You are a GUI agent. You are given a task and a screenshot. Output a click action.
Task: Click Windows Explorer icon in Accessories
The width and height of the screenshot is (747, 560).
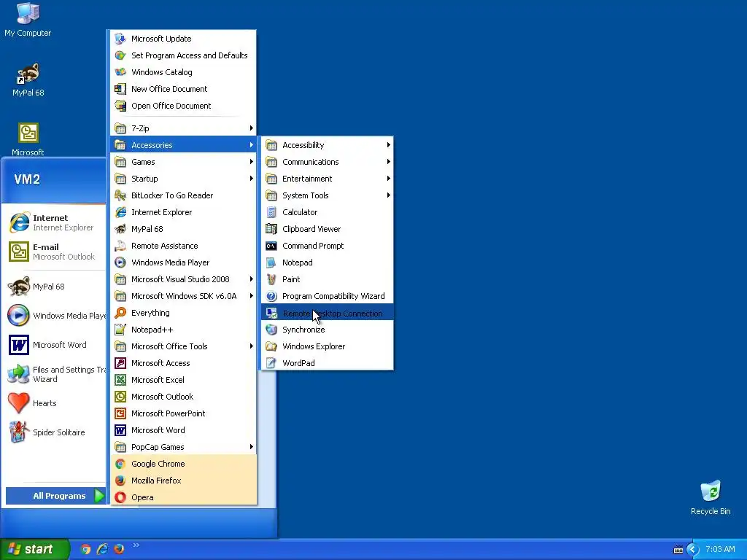tap(271, 346)
